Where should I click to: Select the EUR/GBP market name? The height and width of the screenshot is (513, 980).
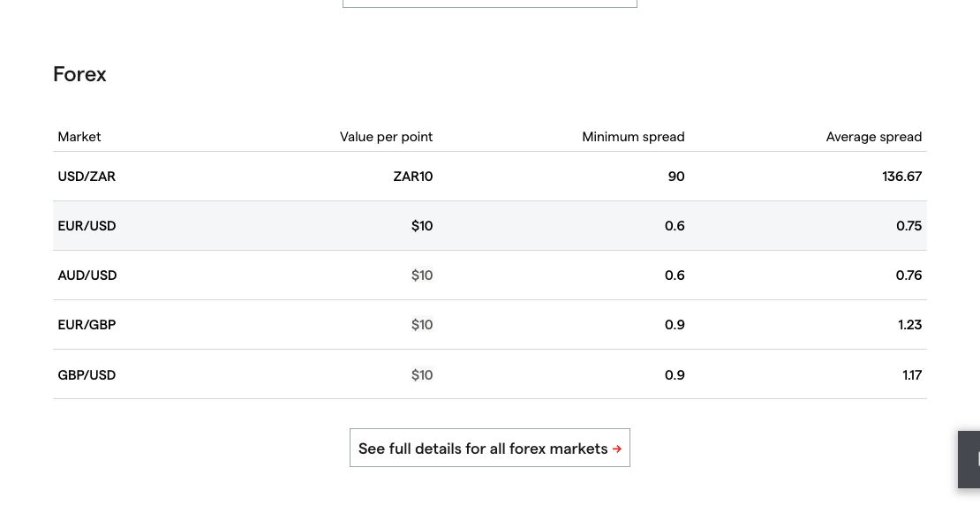[x=87, y=324]
